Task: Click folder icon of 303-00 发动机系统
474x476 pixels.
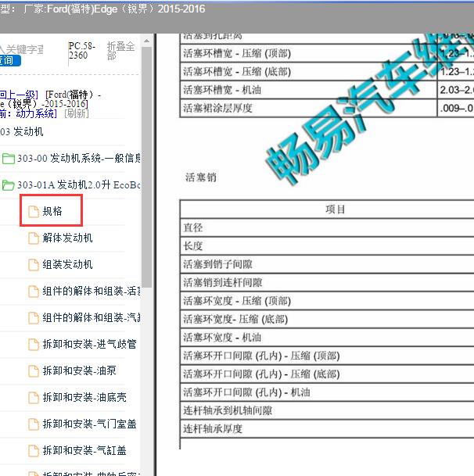Action: 8,159
